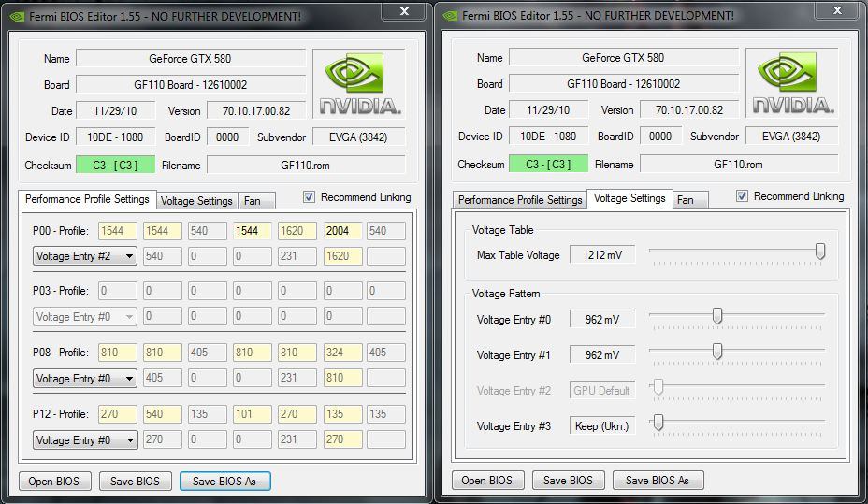Close the left Fermi BIOS Editor window
Image resolution: width=868 pixels, height=504 pixels.
(x=405, y=11)
